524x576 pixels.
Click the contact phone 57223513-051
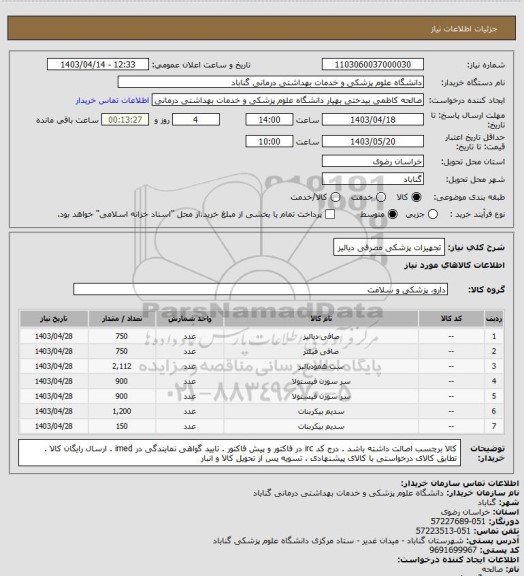(x=443, y=531)
